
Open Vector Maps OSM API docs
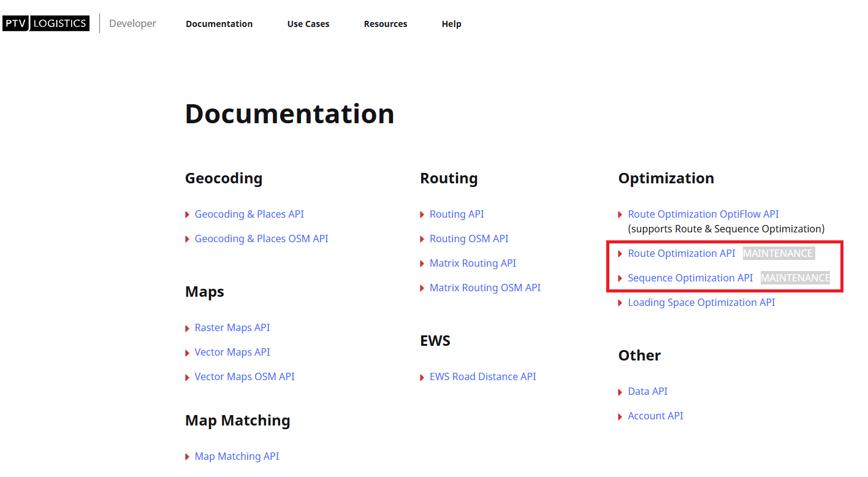coord(244,376)
